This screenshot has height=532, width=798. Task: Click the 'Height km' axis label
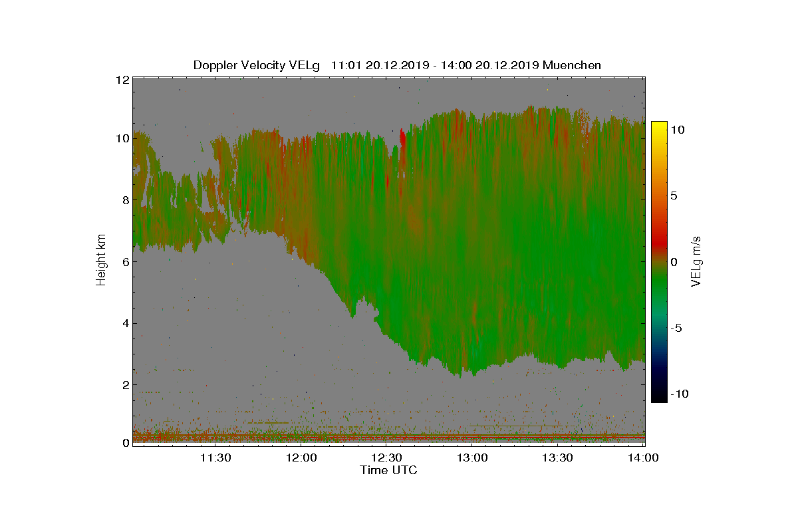click(101, 261)
